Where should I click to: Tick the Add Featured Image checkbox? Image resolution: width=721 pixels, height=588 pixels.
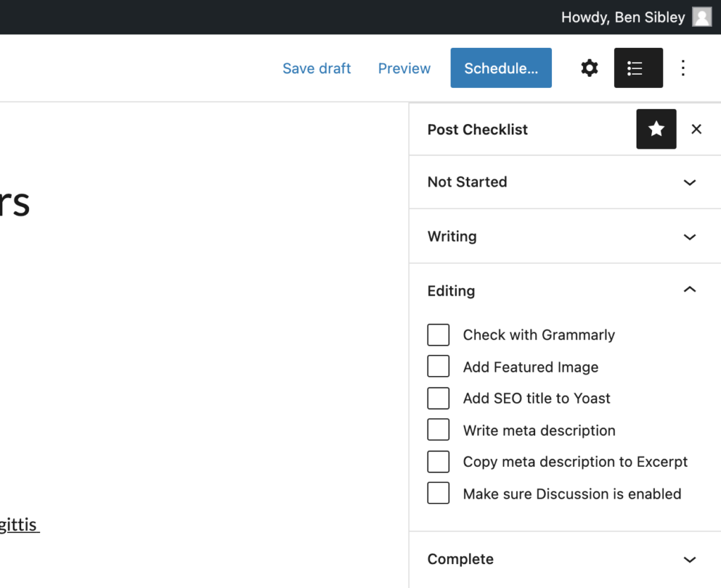[x=438, y=366]
